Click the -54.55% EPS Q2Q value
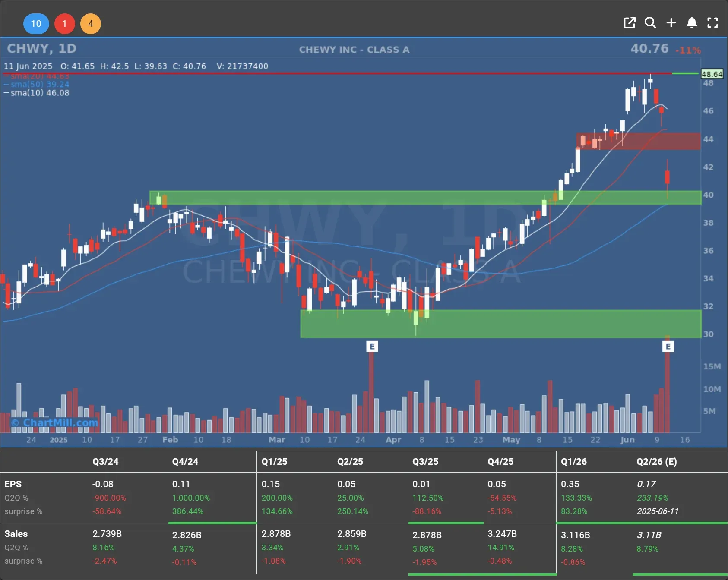Screen dimensions: 728x580 [x=502, y=498]
